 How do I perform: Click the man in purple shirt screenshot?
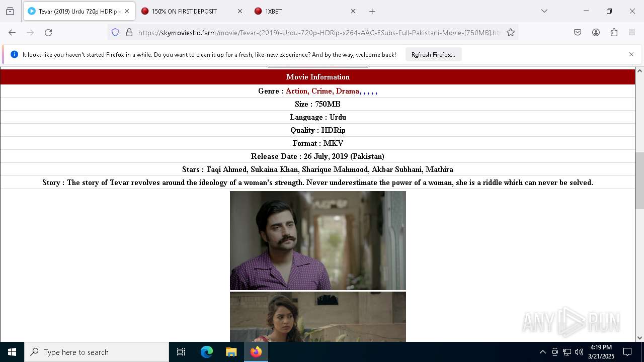click(318, 240)
